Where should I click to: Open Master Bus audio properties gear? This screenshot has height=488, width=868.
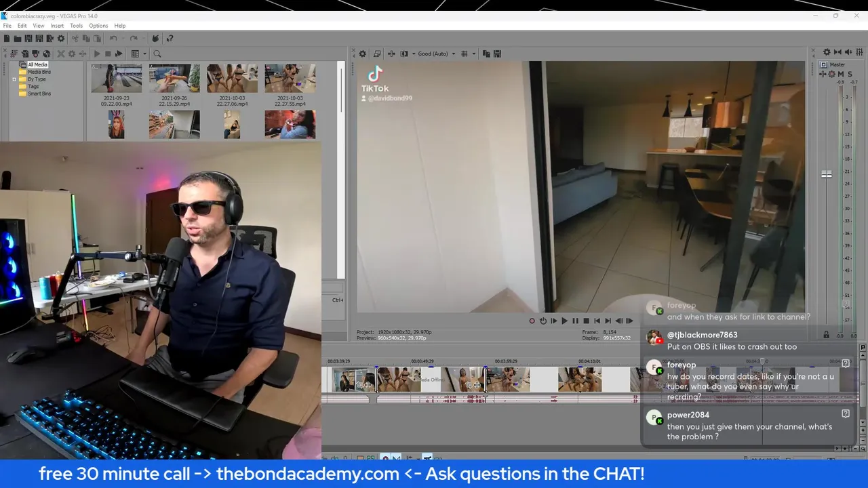click(x=827, y=52)
